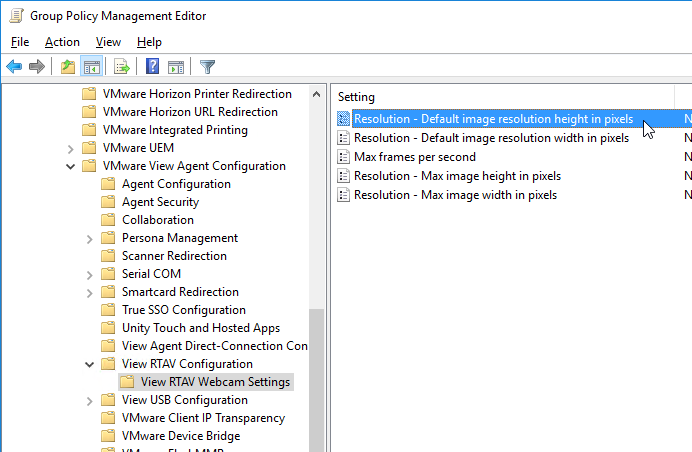Select 'Resolution - Default image resolution width in pixels'
Screen dimensions: 692x452
click(x=491, y=138)
